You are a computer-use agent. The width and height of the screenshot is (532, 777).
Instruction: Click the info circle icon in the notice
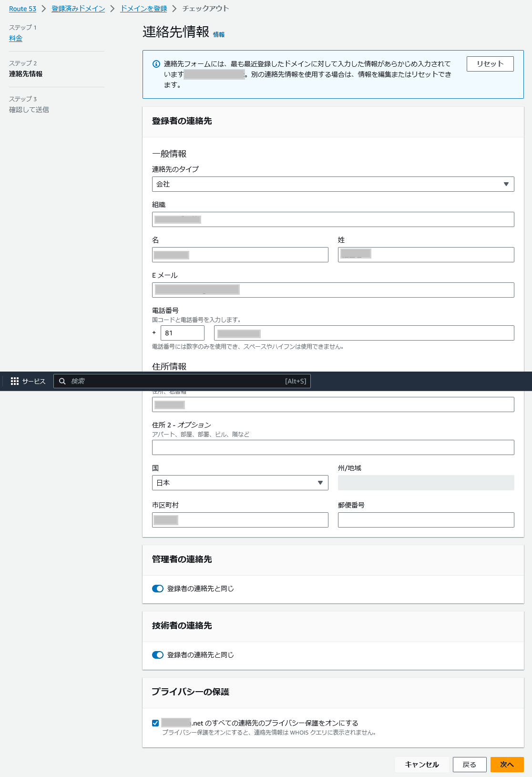coord(156,64)
